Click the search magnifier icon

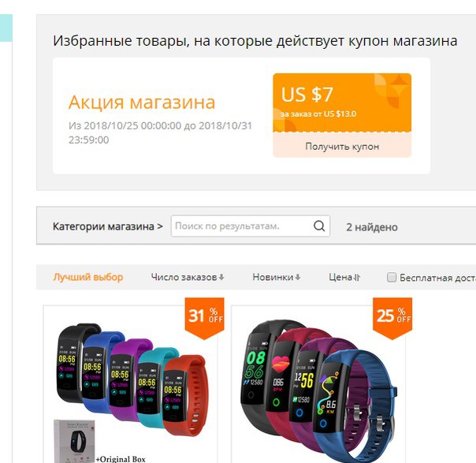click(x=319, y=226)
